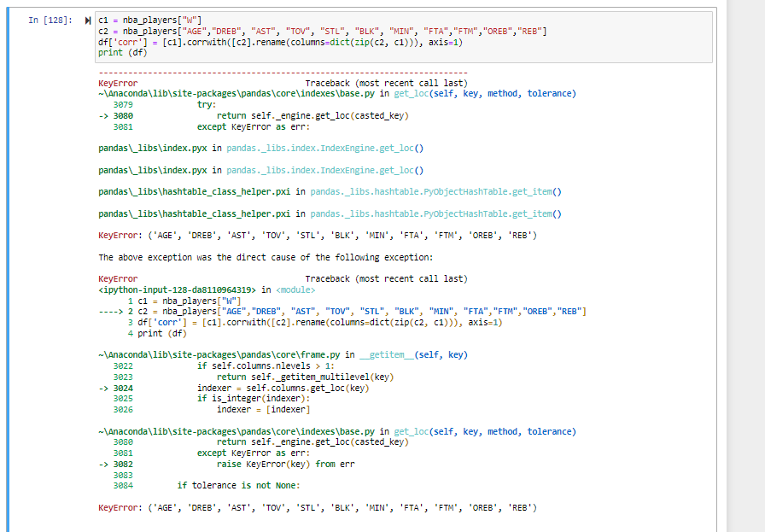Click the df['corr'] line in the input cell

pyautogui.click(x=280, y=42)
